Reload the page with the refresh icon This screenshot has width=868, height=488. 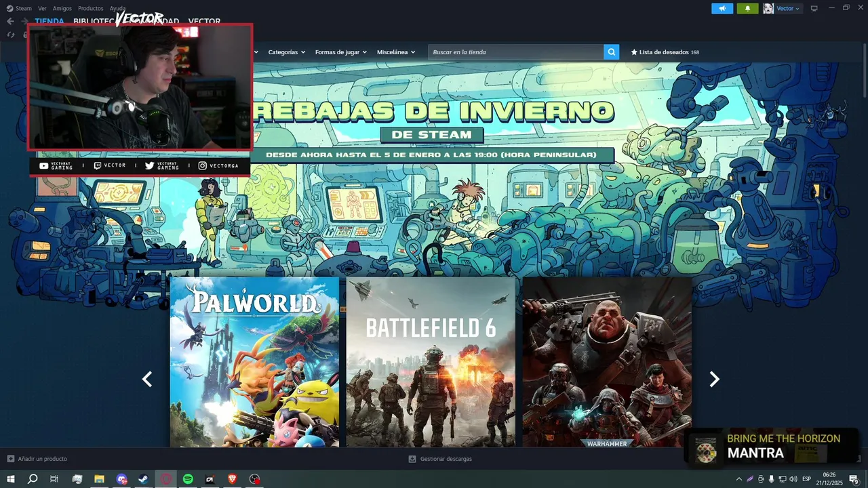[x=10, y=35]
